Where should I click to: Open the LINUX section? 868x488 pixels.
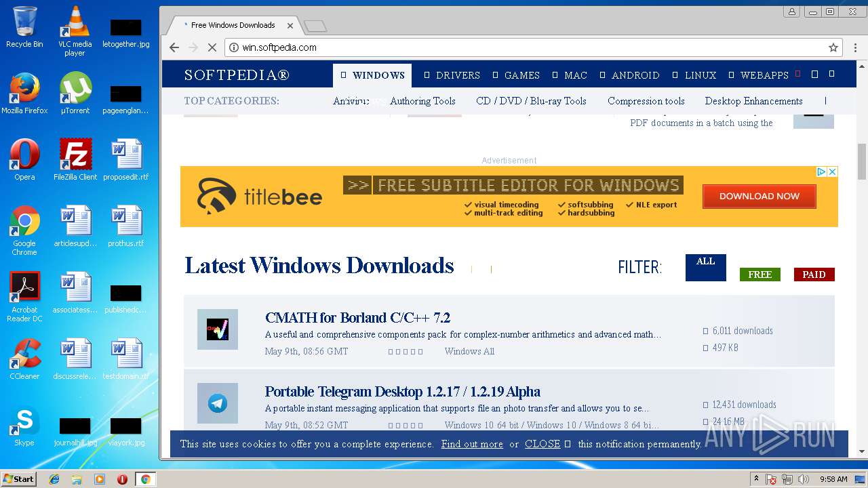click(x=694, y=75)
